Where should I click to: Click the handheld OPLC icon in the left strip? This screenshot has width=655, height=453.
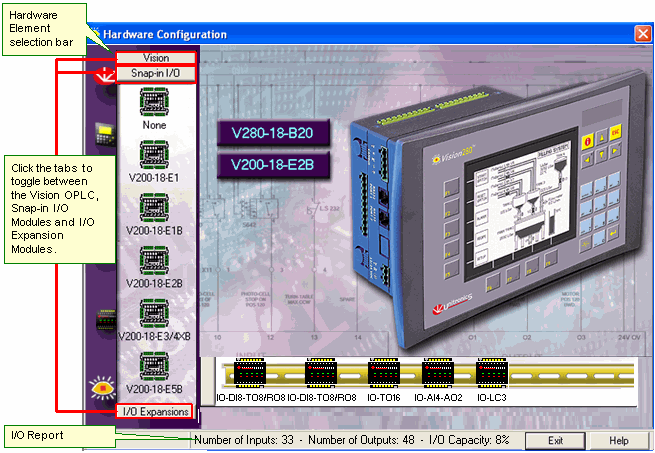105,134
